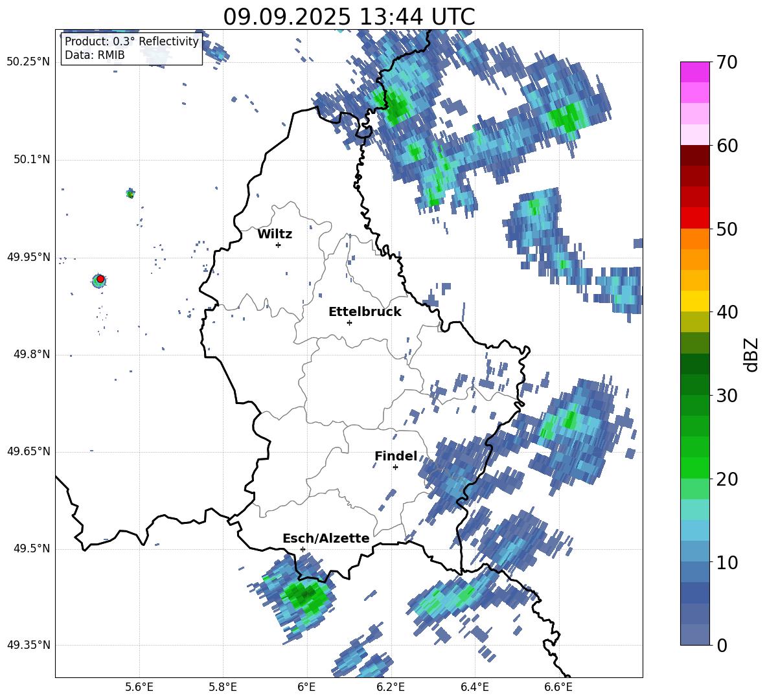Image resolution: width=767 pixels, height=700 pixels.
Task: Click the 10 tick on colorbar
Action: coord(727,562)
